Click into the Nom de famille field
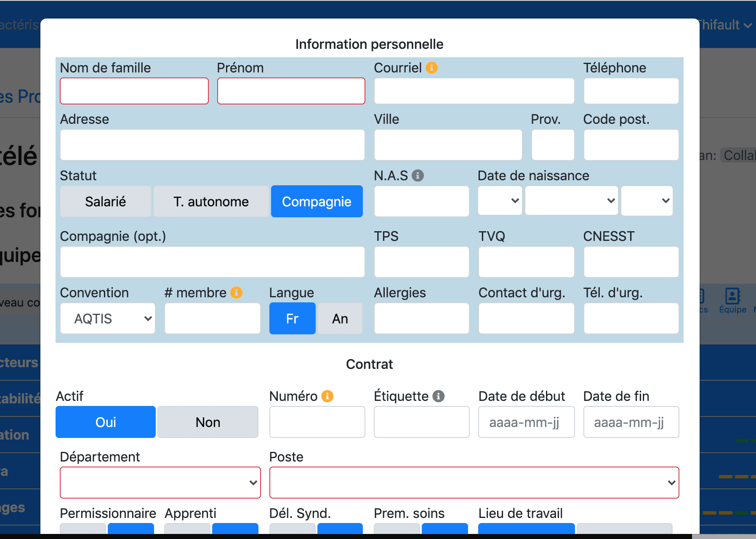 tap(134, 91)
